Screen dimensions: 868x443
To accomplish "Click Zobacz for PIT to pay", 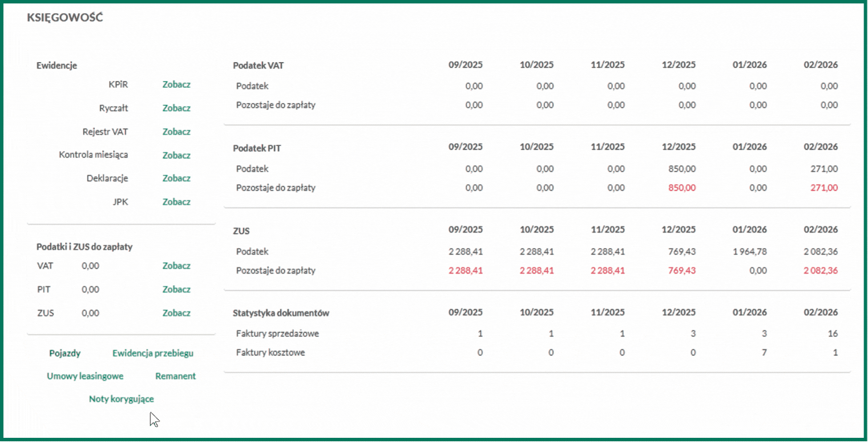I will 176,290.
